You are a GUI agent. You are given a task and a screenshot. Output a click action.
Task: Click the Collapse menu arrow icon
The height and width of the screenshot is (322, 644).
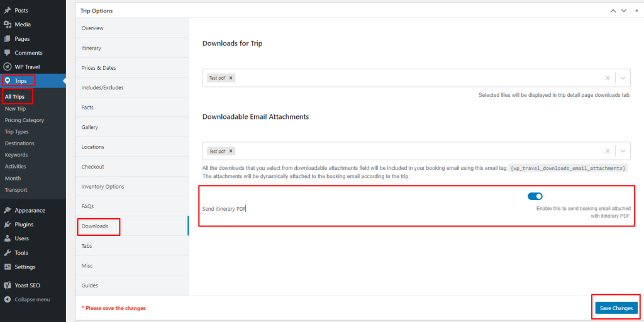7,299
